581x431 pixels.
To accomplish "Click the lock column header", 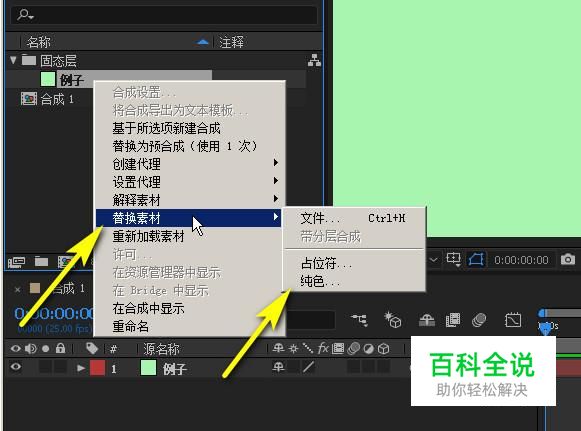I will click(60, 348).
